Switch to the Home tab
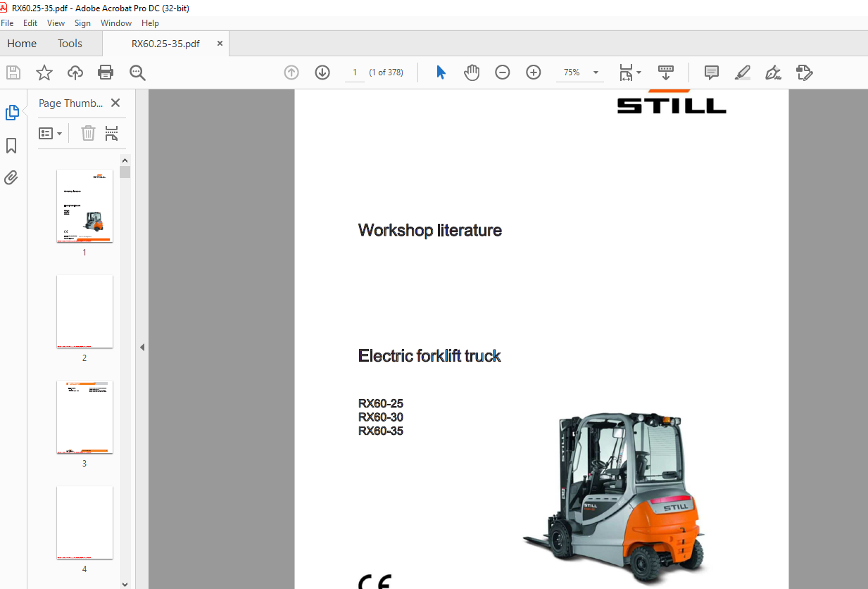 22,43
